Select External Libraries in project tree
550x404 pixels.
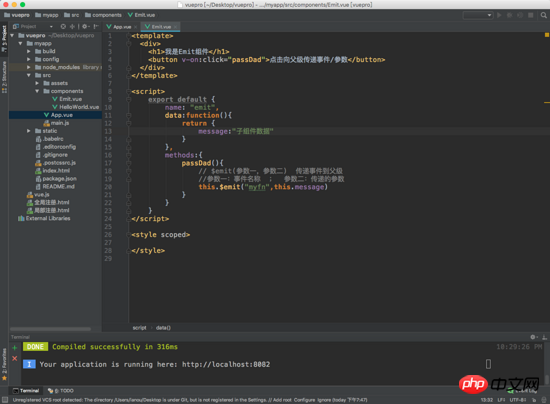pyautogui.click(x=44, y=218)
